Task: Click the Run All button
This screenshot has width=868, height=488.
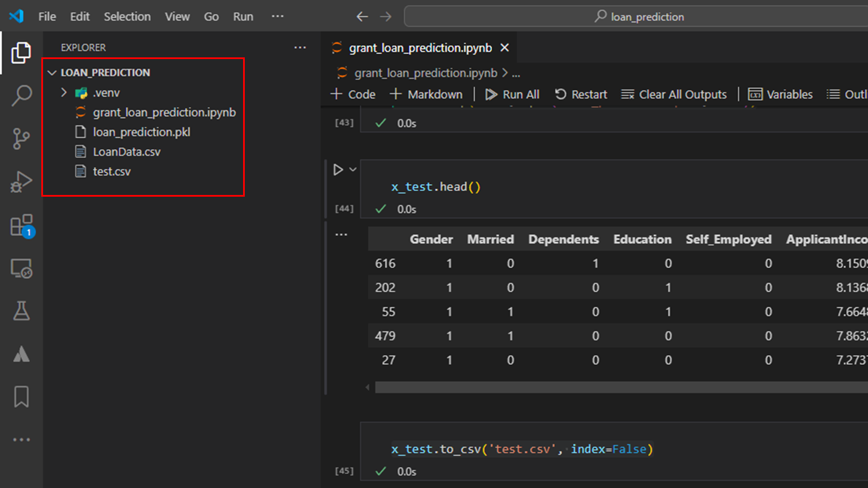Action: click(511, 94)
